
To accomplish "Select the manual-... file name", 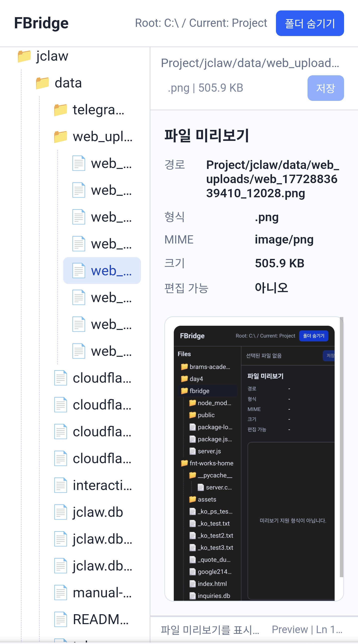I will pos(102,593).
